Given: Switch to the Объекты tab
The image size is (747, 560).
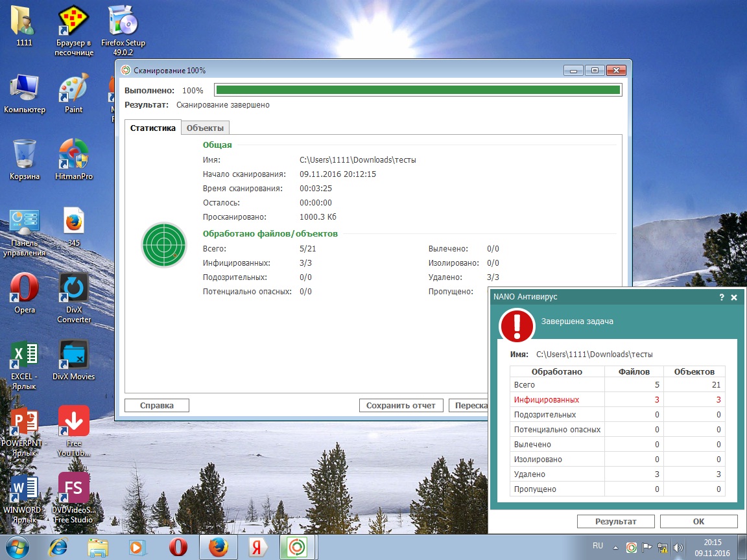Looking at the screenshot, I should point(205,128).
